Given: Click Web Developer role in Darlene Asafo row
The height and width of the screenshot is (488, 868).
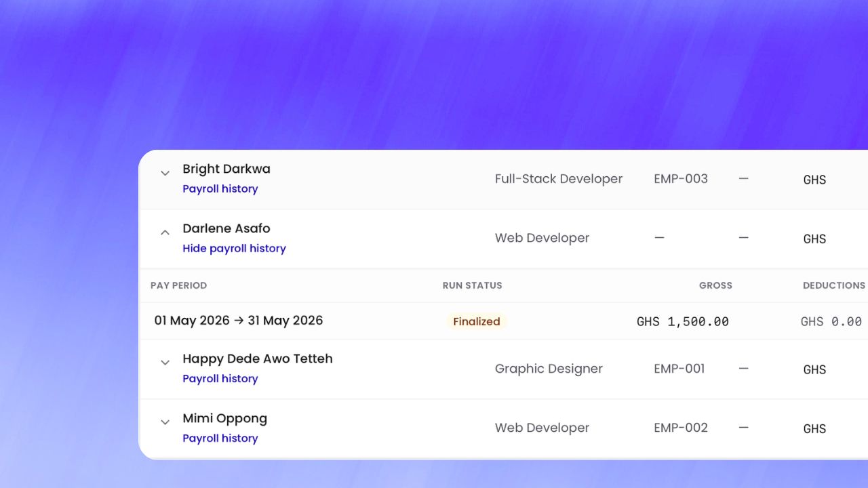Looking at the screenshot, I should point(542,238).
